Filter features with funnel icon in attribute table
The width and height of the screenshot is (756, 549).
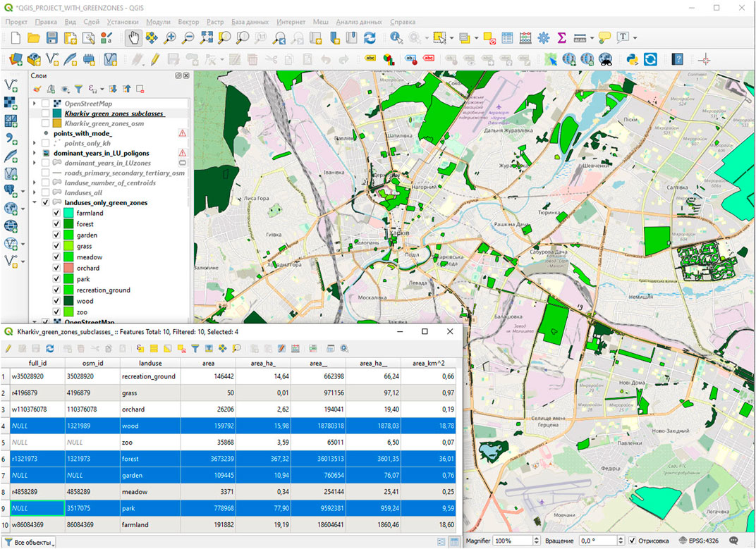195,348
